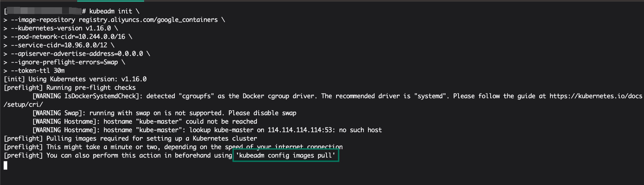Click the --token-ttl 30m option

38,71
